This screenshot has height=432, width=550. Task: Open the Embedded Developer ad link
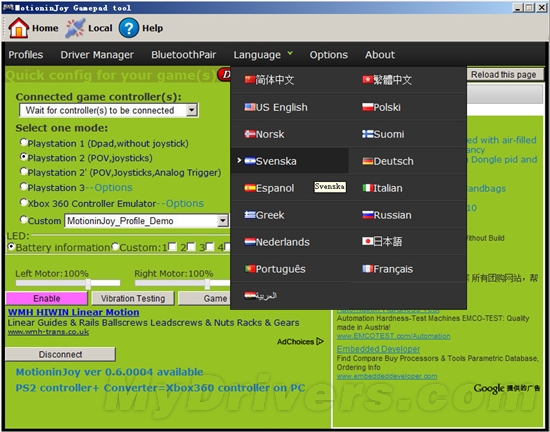click(x=378, y=349)
